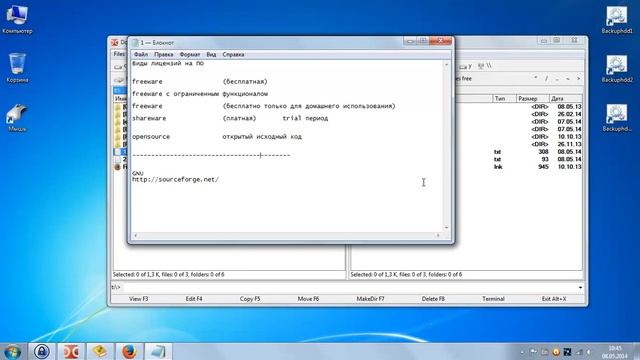Viewport: 640px width, 360px height.
Task: Click the Notepad taskbar button
Action: click(158, 351)
